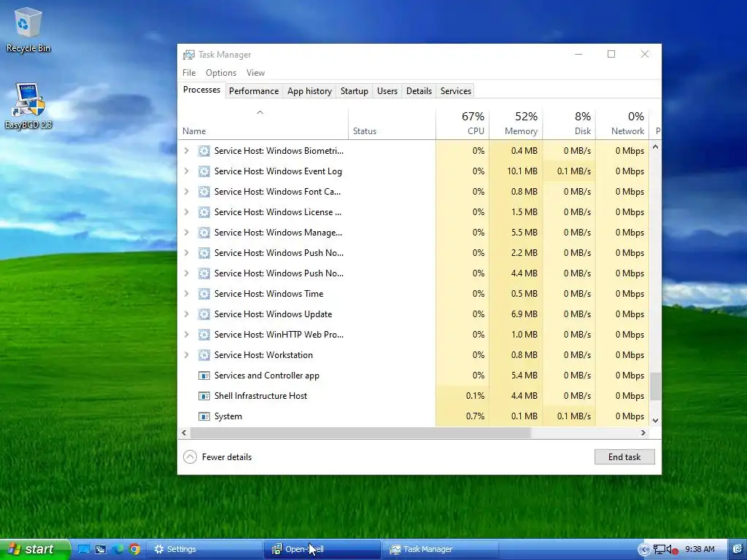Open the Start menu
747x560 pixels.
point(35,550)
